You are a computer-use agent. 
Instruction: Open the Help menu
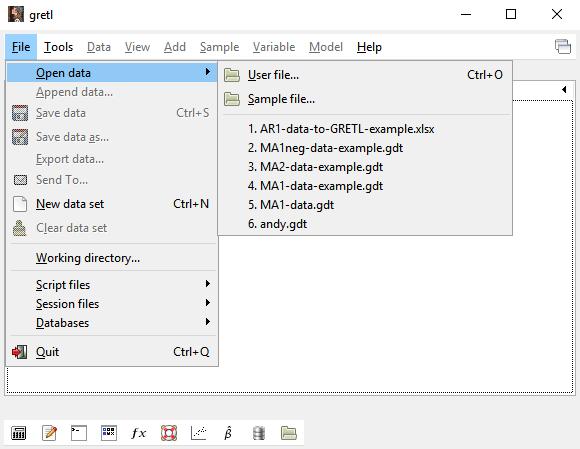[x=369, y=47]
